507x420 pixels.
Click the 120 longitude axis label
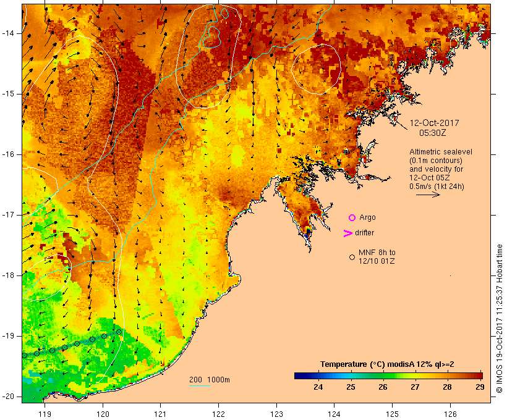point(103,414)
